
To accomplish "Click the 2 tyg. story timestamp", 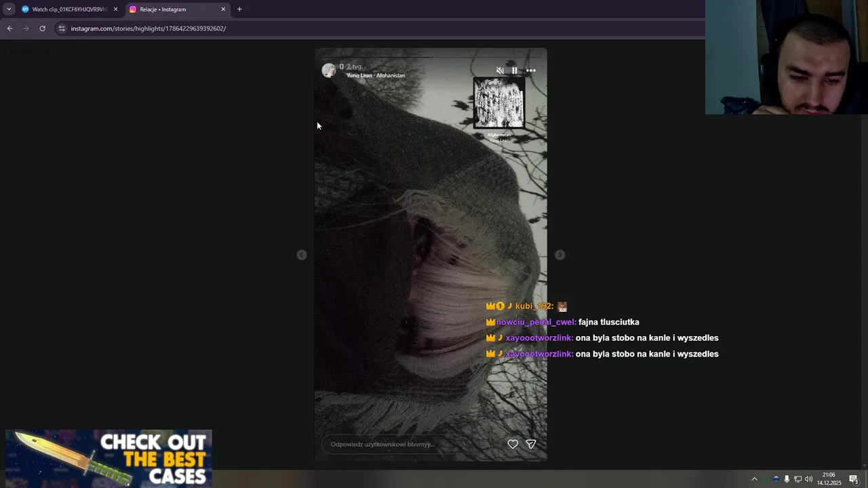I will 355,66.
